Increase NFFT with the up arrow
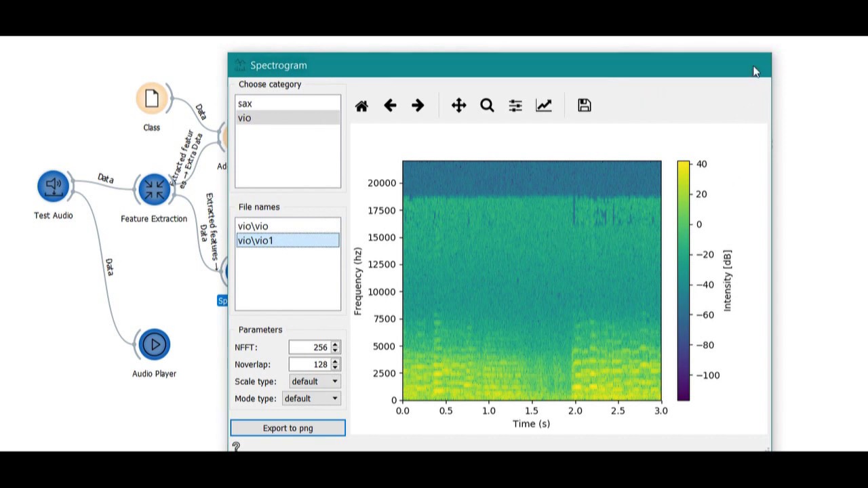This screenshot has height=488, width=868. click(x=335, y=344)
